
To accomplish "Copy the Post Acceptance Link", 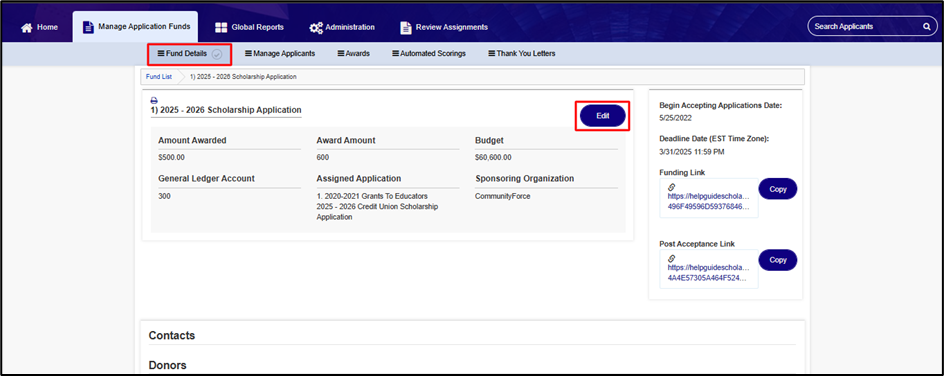I will 778,260.
